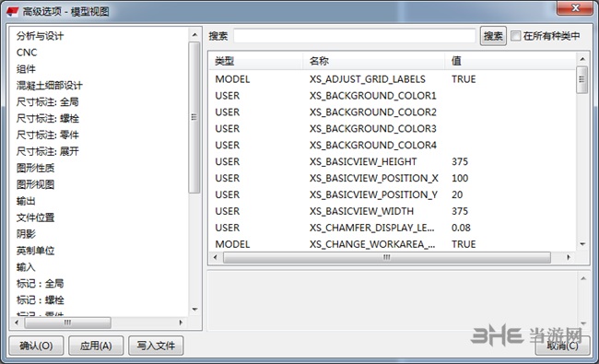Click the category list vertical scrollbar thumb
Screen dimensions: 599x364
[x=194, y=118]
